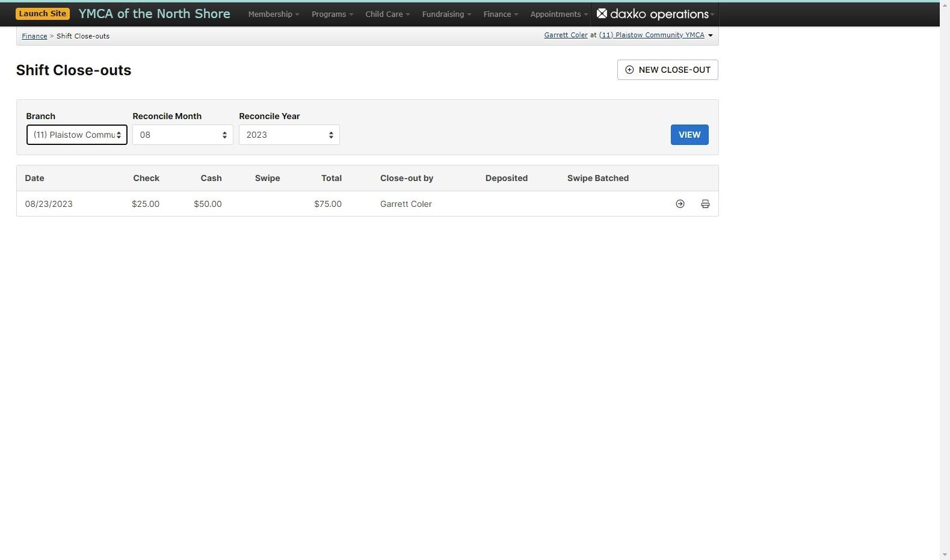Open the Reconcile Month dropdown
950x560 pixels.
pos(183,135)
